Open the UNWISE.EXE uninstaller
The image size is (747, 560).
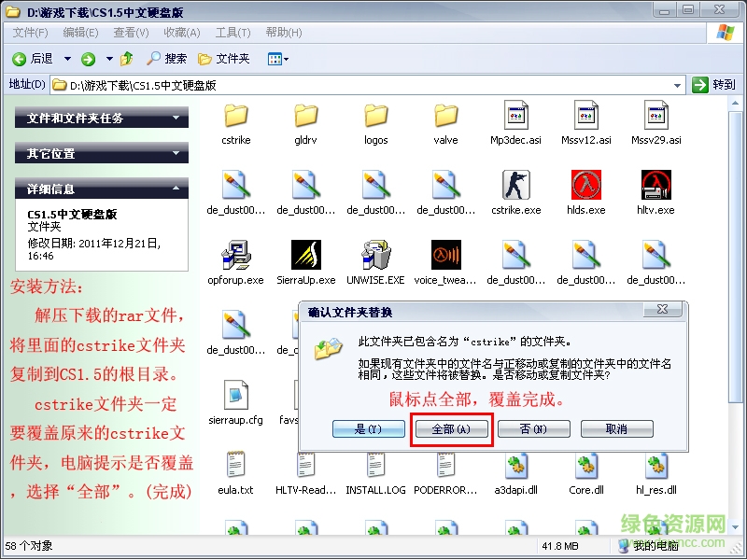(375, 252)
